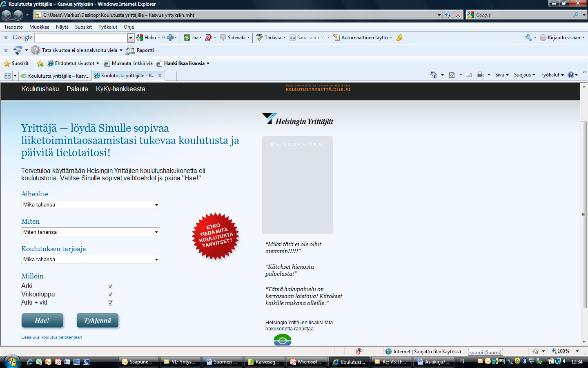The height and width of the screenshot is (368, 588).
Task: Click the popup blocker icon in Google toolbar
Action: tap(208, 38)
